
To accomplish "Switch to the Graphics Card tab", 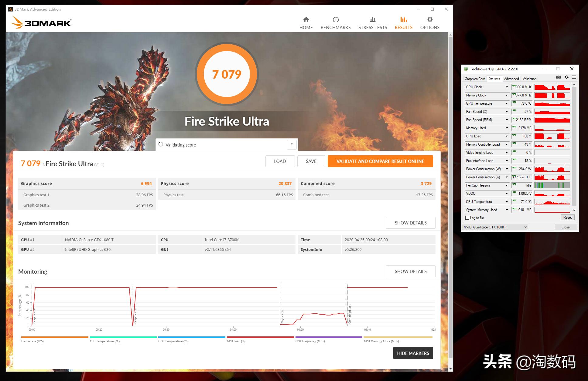I will pos(475,79).
